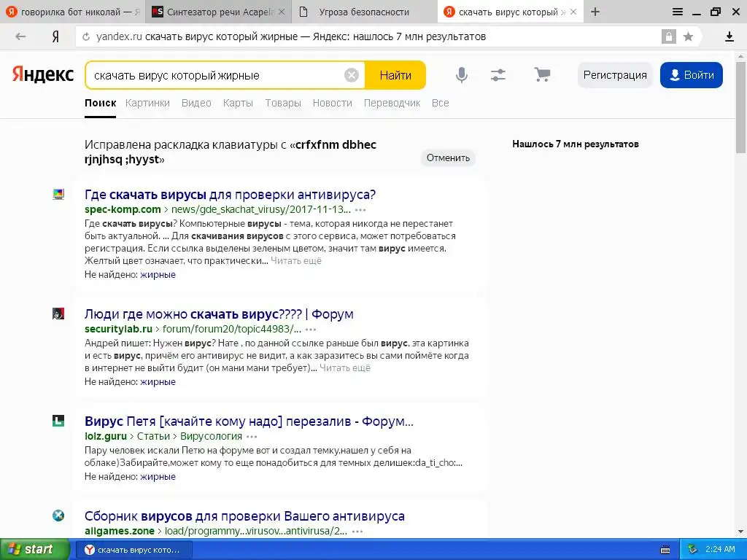The width and height of the screenshot is (747, 560).
Task: Open three-dot options for the lolz.guru result
Action: click(x=252, y=437)
